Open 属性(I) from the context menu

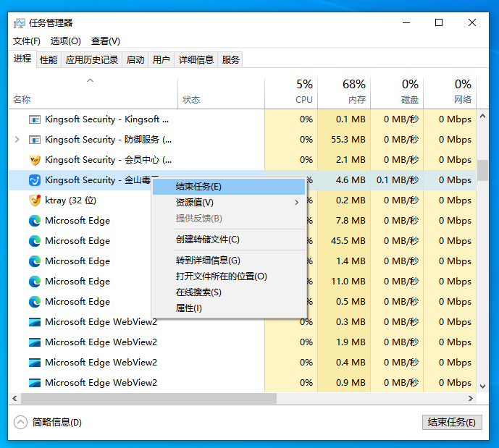(x=229, y=308)
